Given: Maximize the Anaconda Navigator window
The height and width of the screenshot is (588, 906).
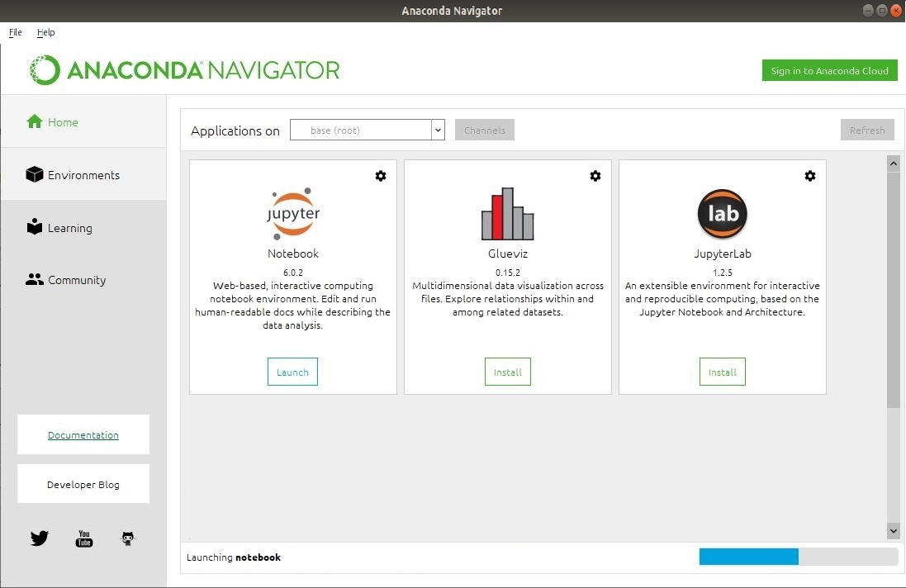Looking at the screenshot, I should pyautogui.click(x=882, y=11).
